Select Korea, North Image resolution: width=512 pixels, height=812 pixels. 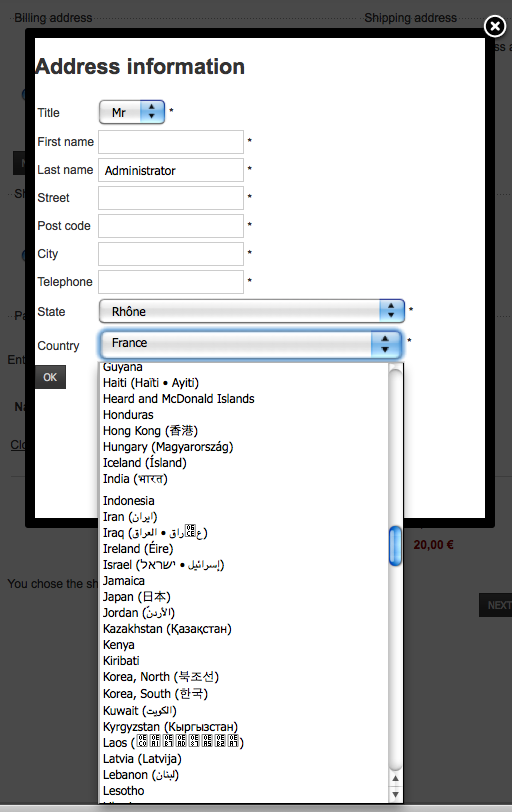(x=243, y=677)
